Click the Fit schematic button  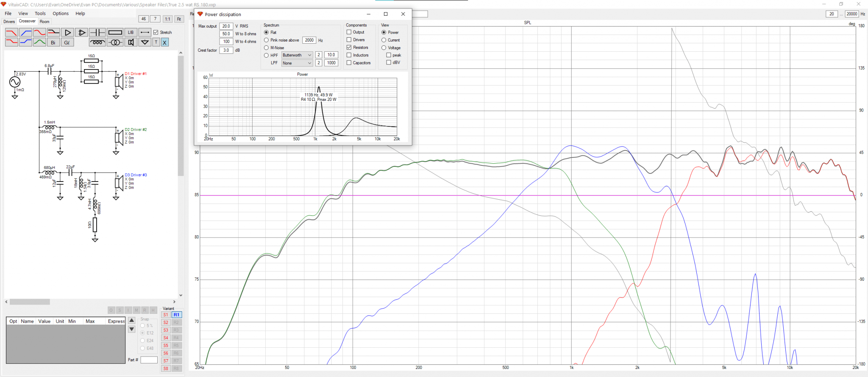(179, 19)
